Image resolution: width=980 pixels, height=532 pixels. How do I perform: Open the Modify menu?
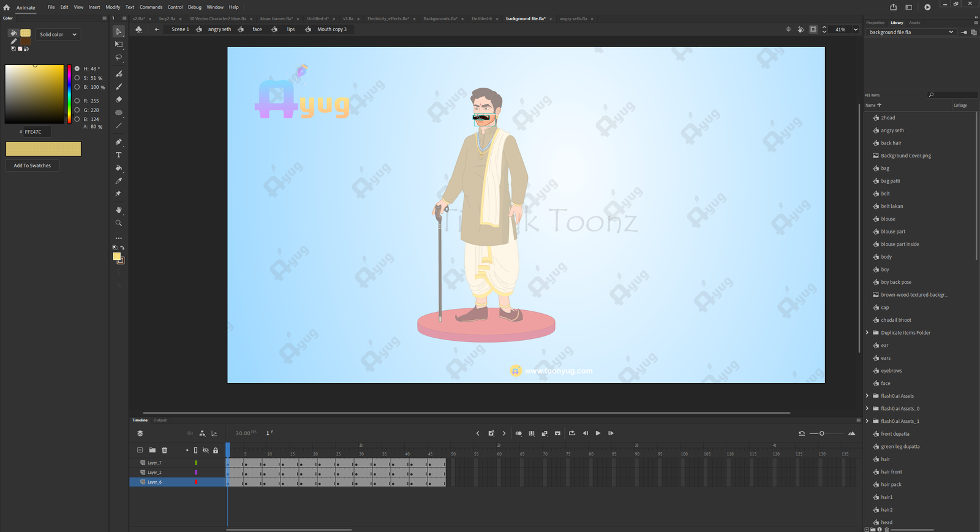113,7
